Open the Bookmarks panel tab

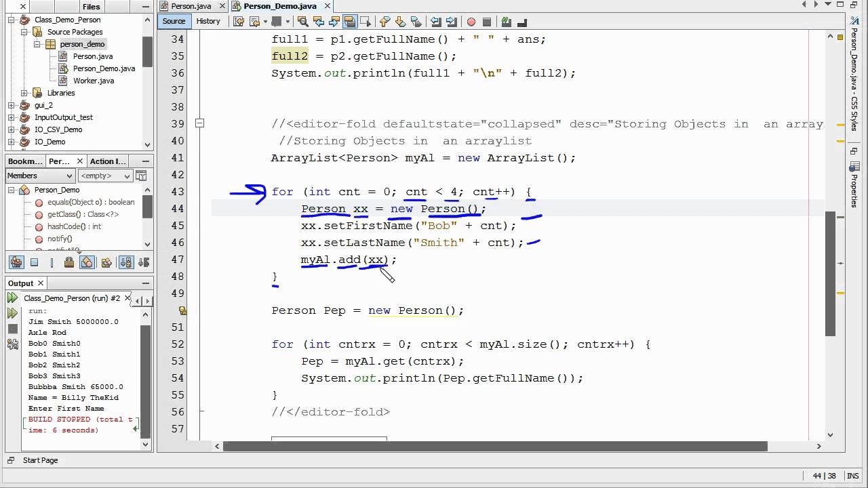coord(24,161)
